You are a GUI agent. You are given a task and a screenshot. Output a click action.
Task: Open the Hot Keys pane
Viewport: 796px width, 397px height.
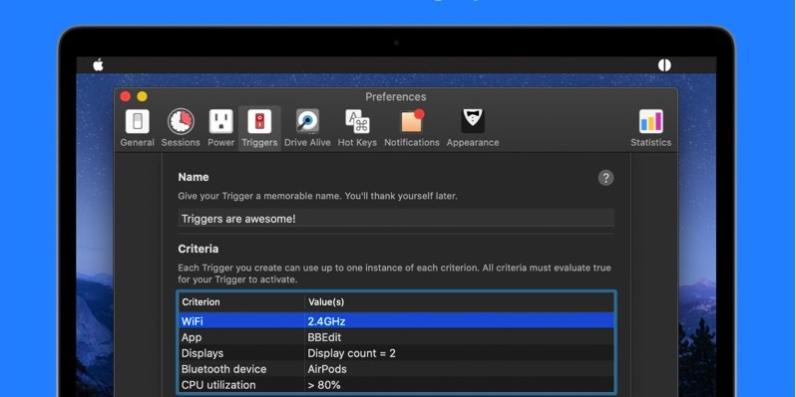click(357, 128)
